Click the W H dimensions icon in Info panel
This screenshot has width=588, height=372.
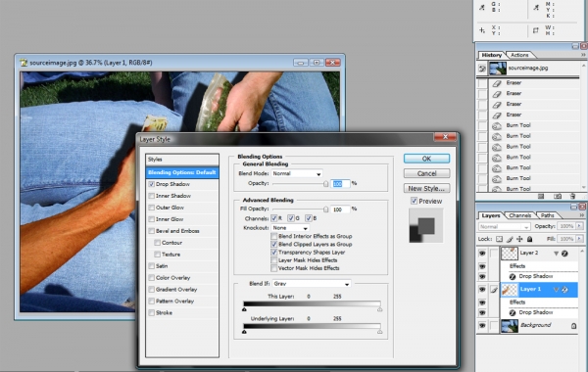536,30
